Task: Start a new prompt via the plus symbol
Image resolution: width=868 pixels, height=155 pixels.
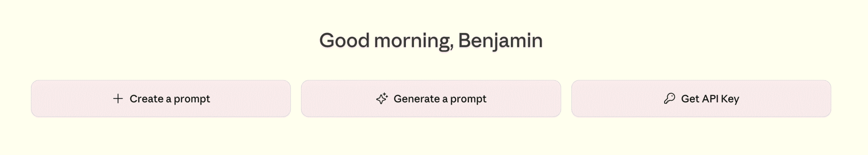Action: (118, 98)
